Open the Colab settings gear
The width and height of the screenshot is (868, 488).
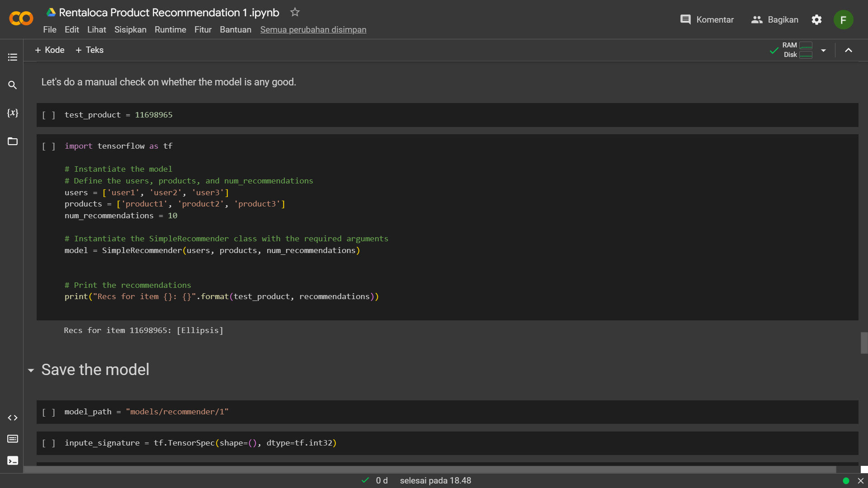817,19
